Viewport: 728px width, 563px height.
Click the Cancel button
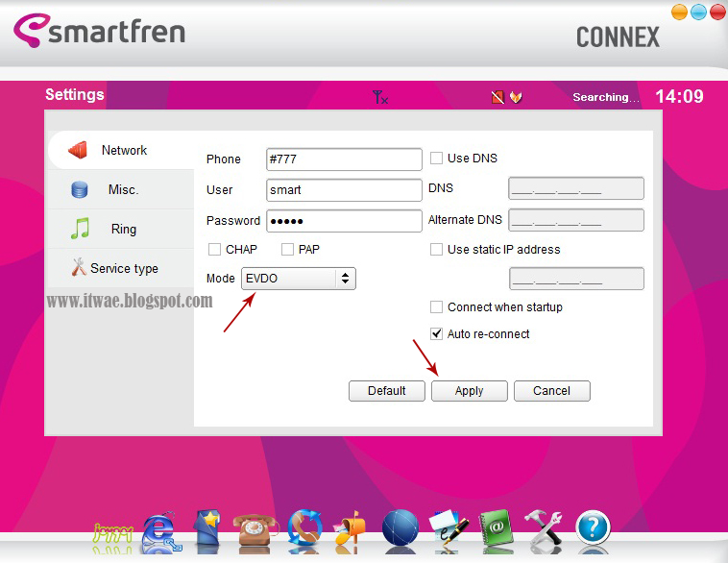(x=552, y=391)
